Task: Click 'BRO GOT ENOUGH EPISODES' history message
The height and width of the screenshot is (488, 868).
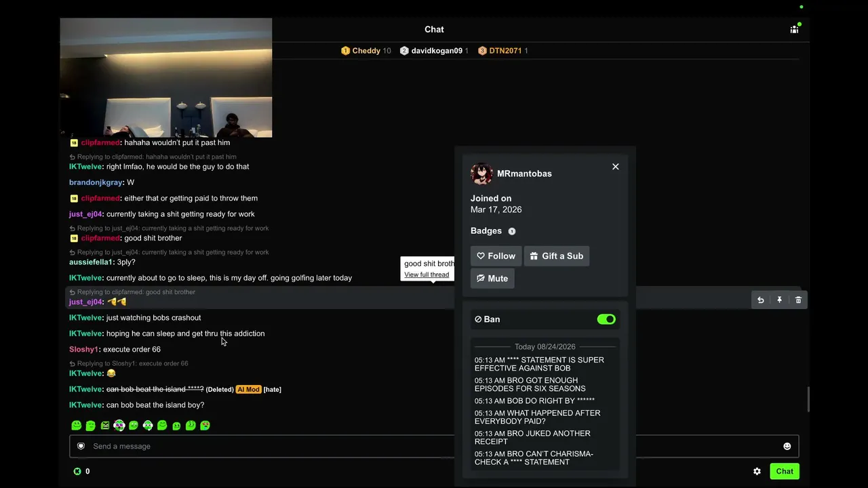Action: [530, 385]
